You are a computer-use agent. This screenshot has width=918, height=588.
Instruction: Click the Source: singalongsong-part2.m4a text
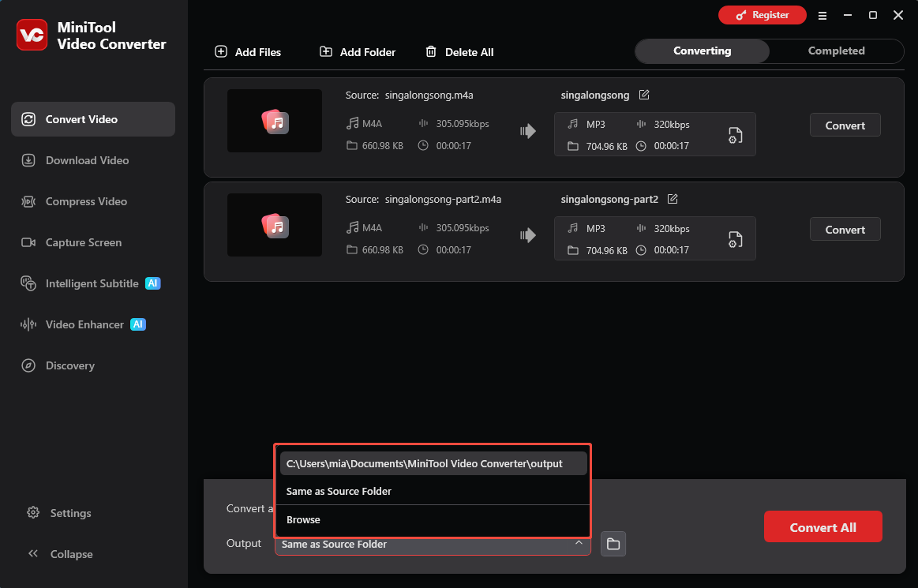coord(423,199)
